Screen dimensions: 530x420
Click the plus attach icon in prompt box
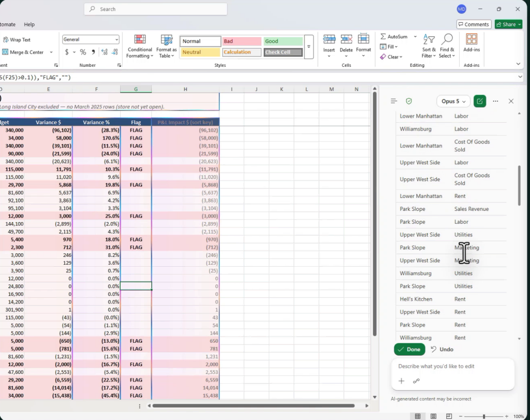pyautogui.click(x=402, y=381)
